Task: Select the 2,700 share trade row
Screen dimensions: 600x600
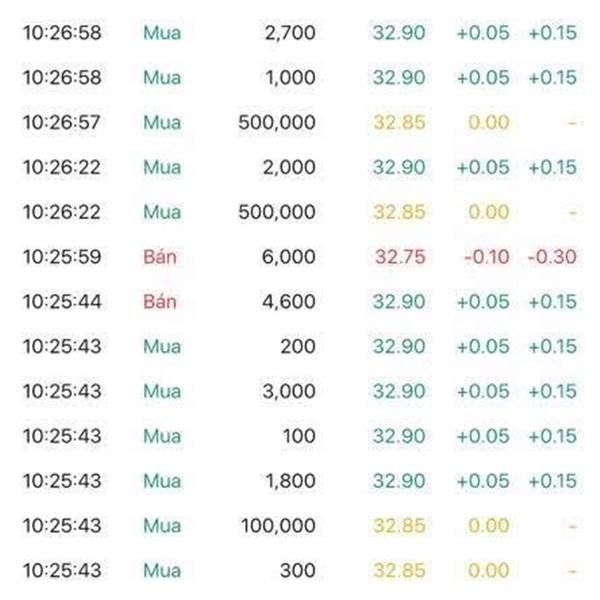Action: point(300,33)
